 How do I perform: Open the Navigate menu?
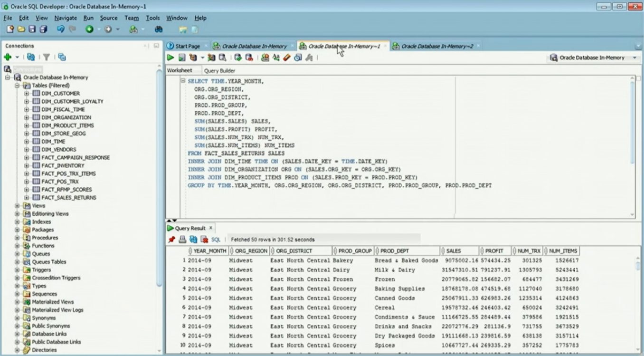point(66,18)
